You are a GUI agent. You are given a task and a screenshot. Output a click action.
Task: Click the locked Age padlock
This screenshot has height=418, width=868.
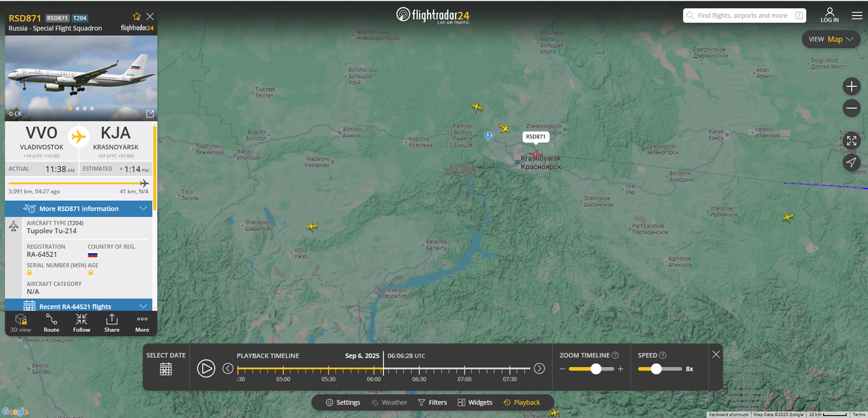[x=91, y=272]
